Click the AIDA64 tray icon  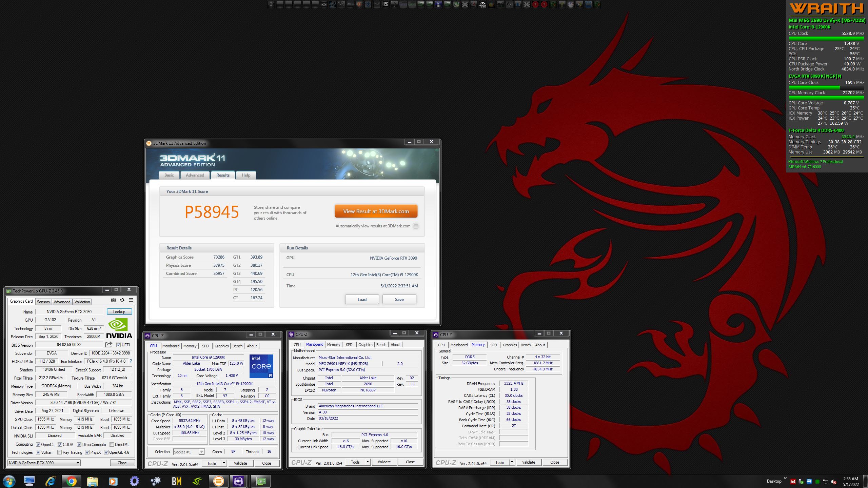coord(793,482)
